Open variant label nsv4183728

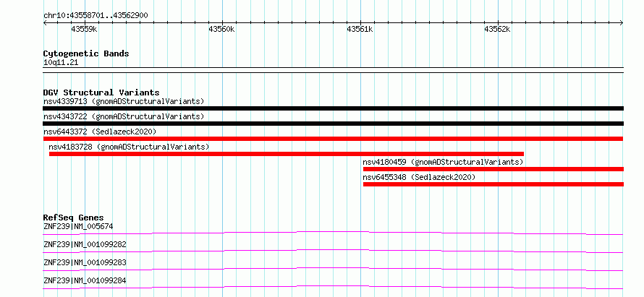tap(129, 147)
